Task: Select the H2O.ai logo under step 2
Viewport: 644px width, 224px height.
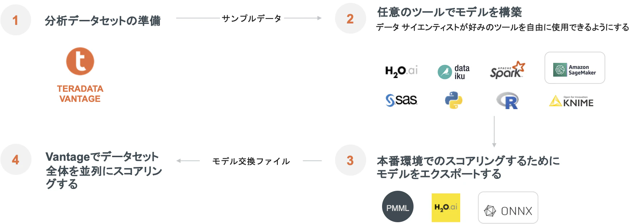Action: (x=401, y=71)
